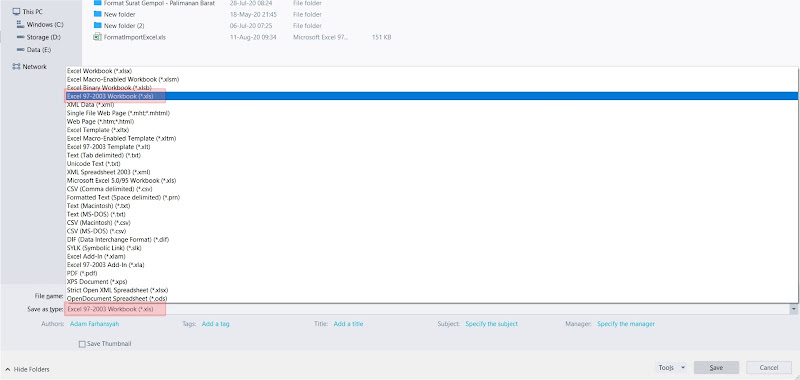Open the Tools dropdown menu
The width and height of the screenshot is (800, 380).
point(671,368)
